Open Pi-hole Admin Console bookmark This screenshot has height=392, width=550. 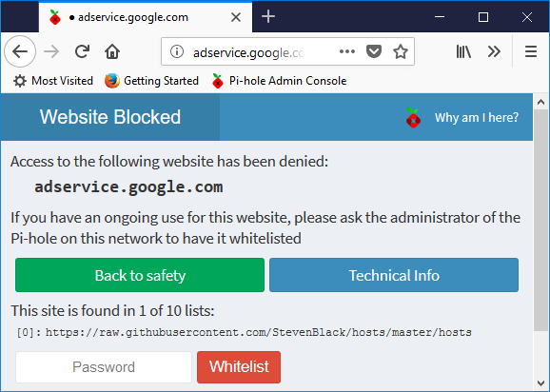[x=279, y=81]
